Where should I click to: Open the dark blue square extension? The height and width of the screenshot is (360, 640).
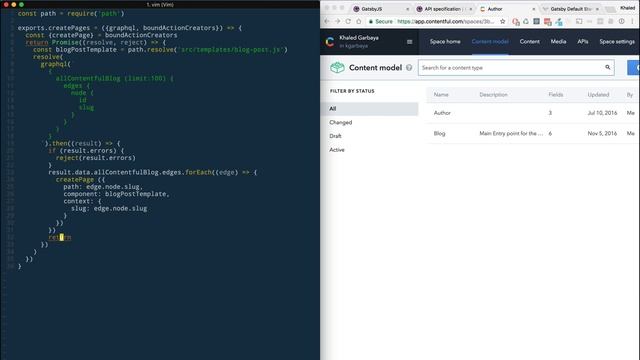pyautogui.click(x=536, y=21)
